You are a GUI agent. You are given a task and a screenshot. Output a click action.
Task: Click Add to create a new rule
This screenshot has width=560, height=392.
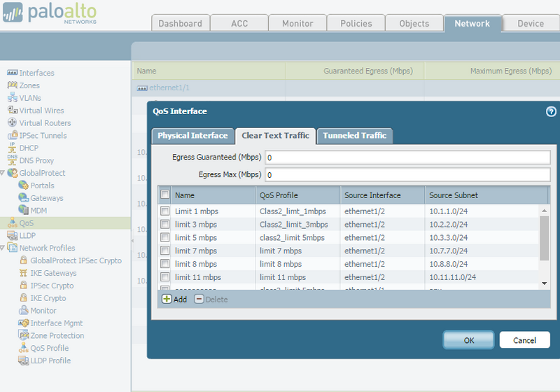[x=174, y=300]
